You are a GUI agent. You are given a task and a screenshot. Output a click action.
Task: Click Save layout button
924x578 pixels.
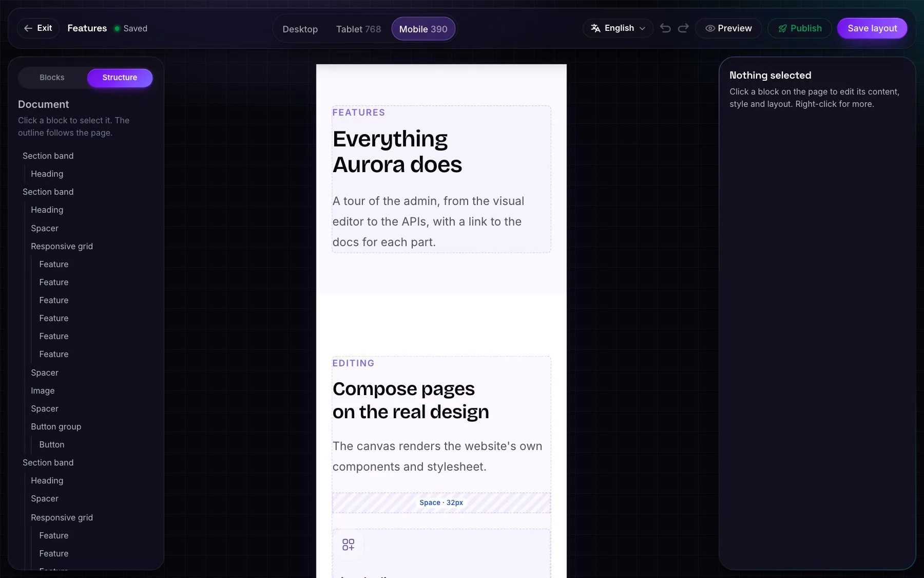click(x=872, y=28)
